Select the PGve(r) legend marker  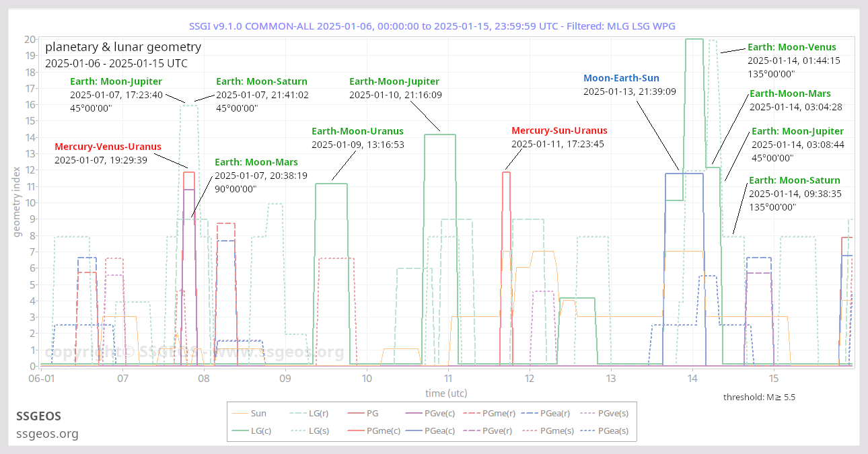coord(472,431)
